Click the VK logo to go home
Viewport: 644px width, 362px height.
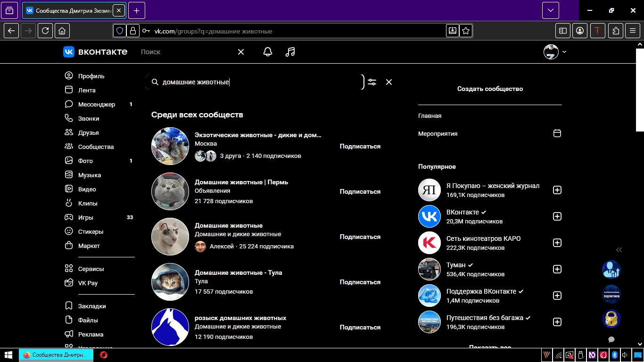click(69, 52)
